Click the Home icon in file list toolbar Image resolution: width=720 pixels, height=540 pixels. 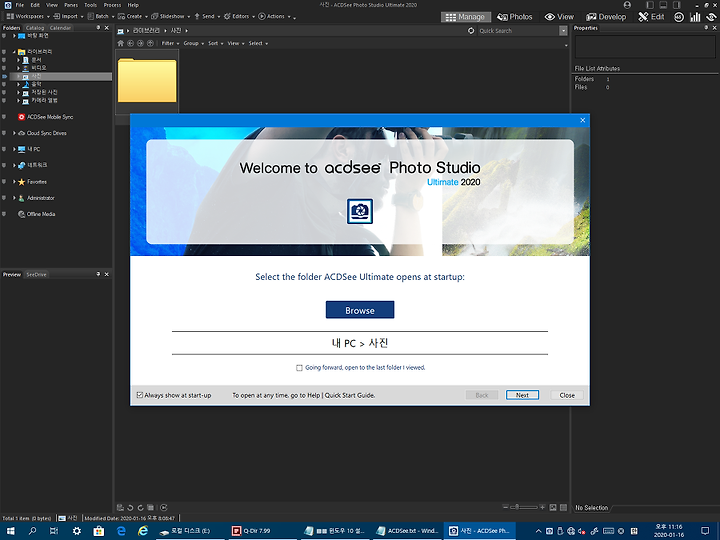(x=121, y=43)
